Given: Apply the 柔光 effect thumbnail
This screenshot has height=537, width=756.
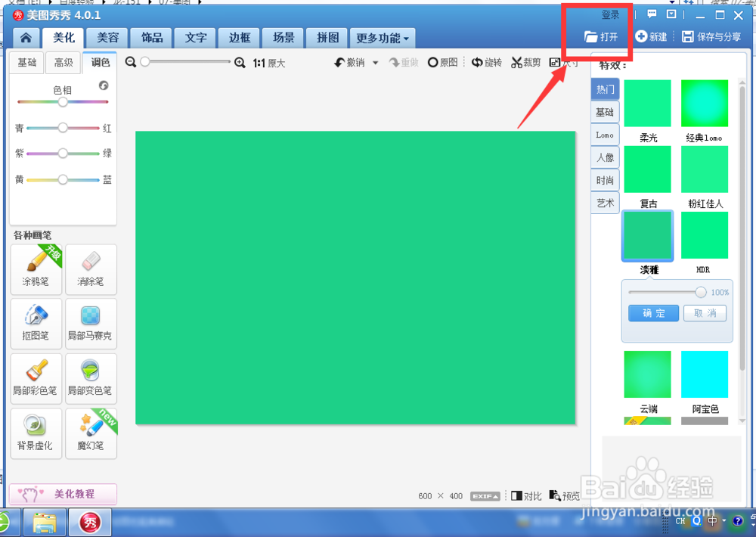Looking at the screenshot, I should [x=647, y=104].
